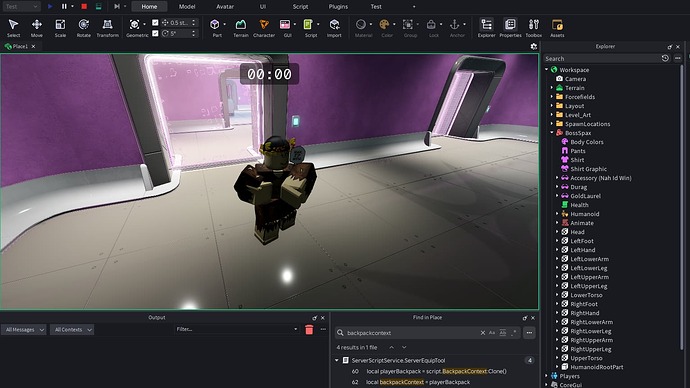Open the All Contexts dropdown
Viewport: 690px width, 388px height.
(72, 329)
